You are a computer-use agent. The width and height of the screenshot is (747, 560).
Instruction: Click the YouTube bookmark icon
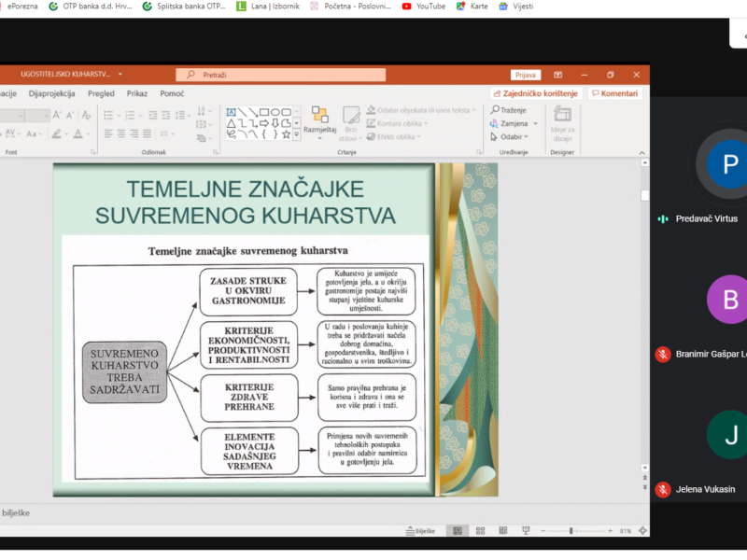point(406,7)
